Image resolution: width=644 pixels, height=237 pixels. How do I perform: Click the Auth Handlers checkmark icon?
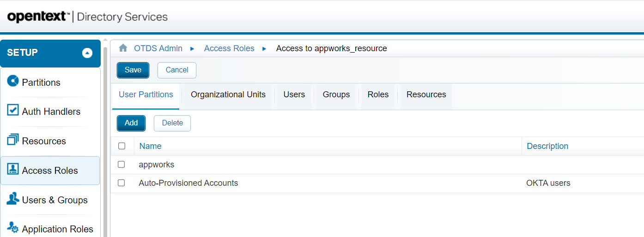[x=13, y=111]
